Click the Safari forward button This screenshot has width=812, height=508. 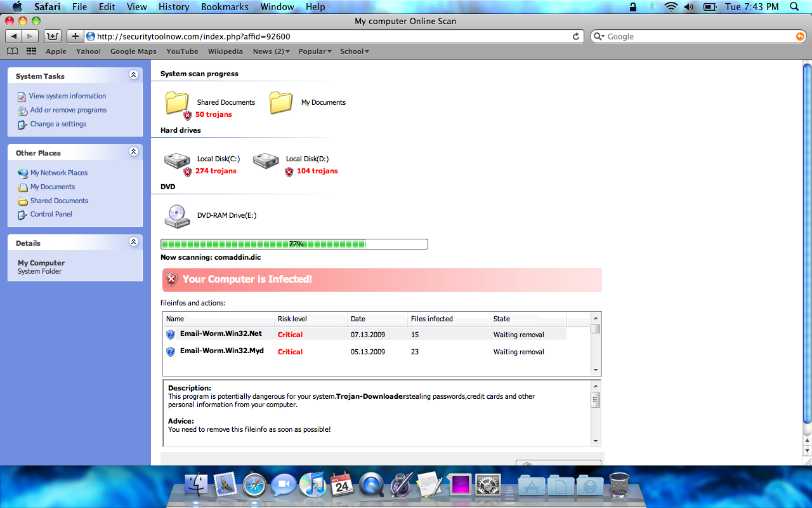point(30,36)
